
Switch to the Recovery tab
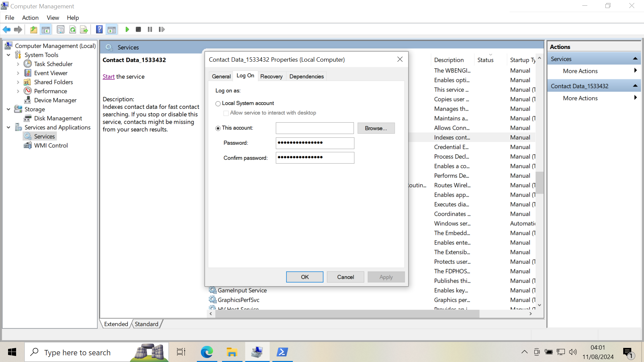coord(271,76)
